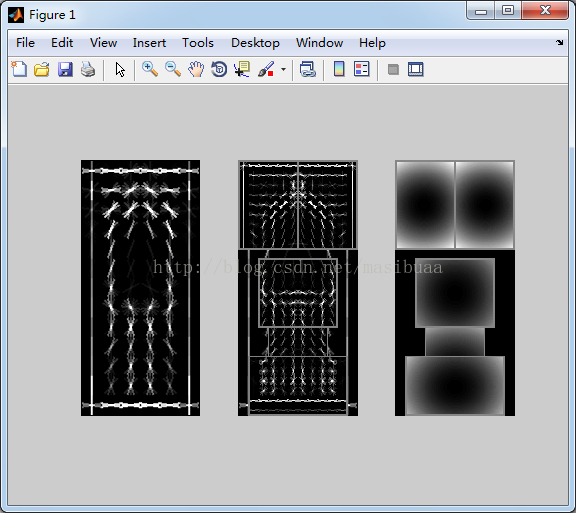Save figure using the floppy disk icon
Viewport: 576px width, 513px height.
pos(65,69)
